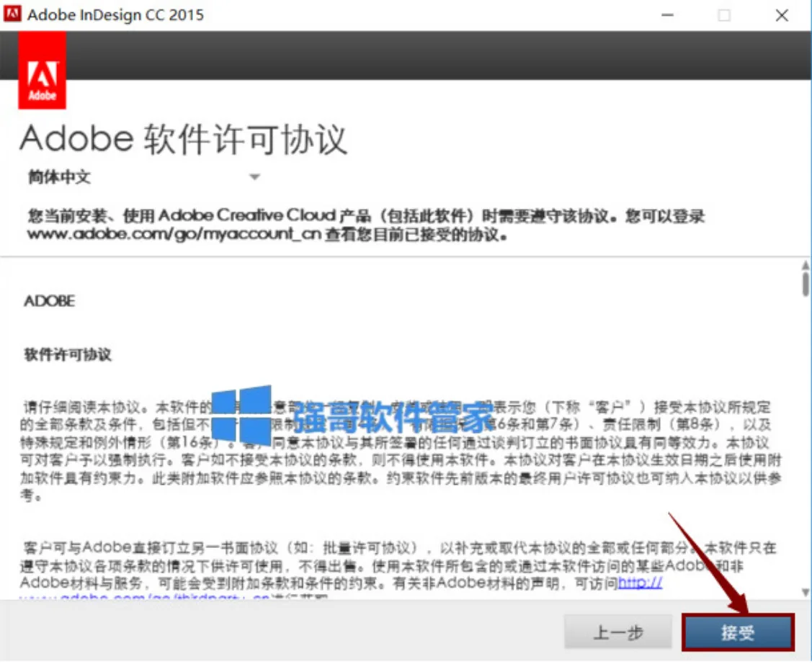This screenshot has height=664, width=812.
Task: Click the '软件许可协议' bold subheading
Action: [x=68, y=354]
